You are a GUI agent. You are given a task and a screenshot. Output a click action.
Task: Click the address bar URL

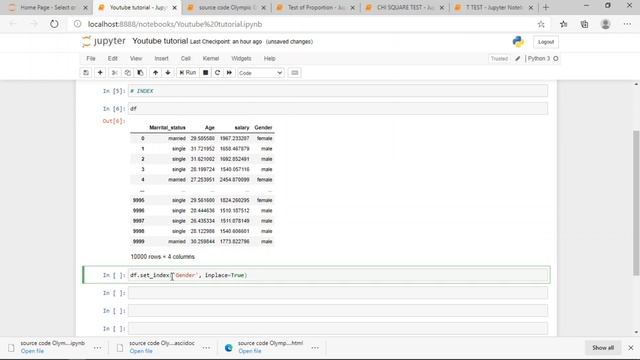(x=175, y=24)
